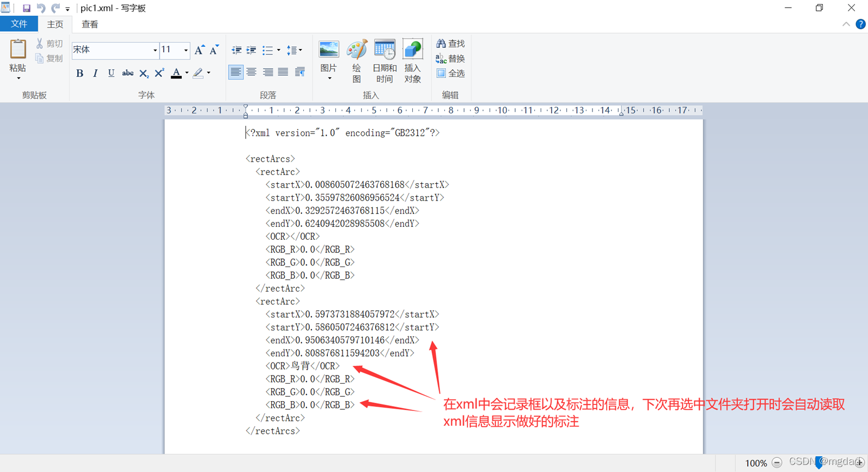Toggle bold formatting
This screenshot has width=868, height=472.
click(80, 73)
